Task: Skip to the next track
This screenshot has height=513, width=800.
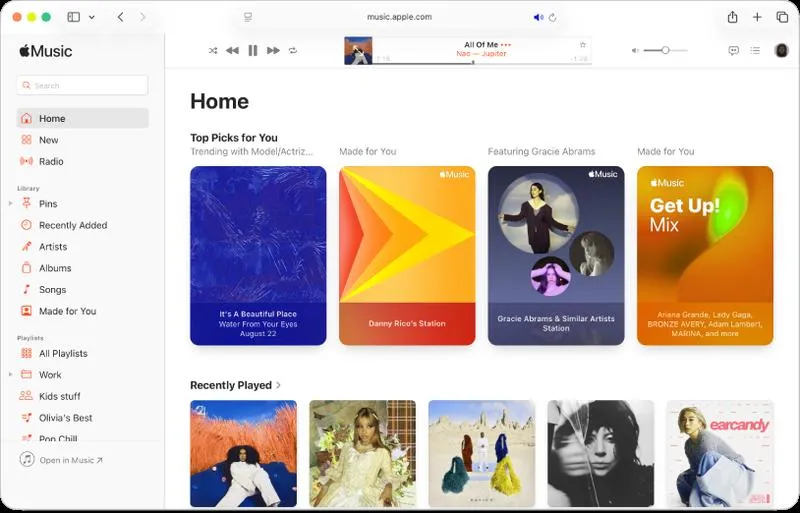Action: [273, 51]
